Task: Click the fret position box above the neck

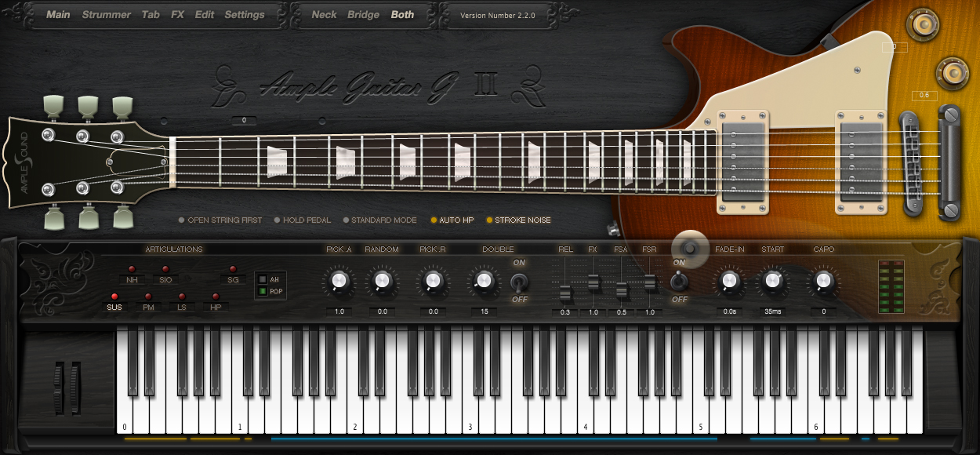Action: click(x=245, y=120)
